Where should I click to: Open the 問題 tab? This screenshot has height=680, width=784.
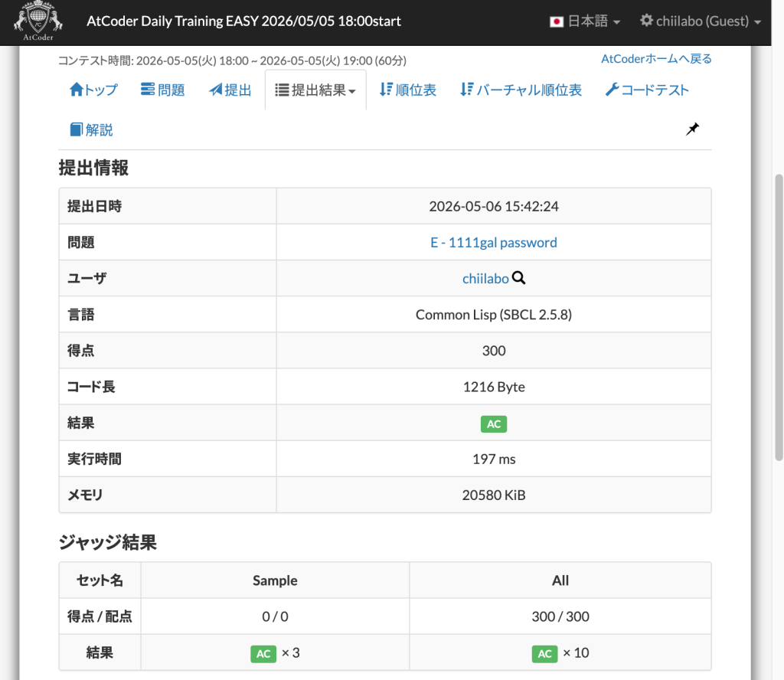tap(163, 90)
